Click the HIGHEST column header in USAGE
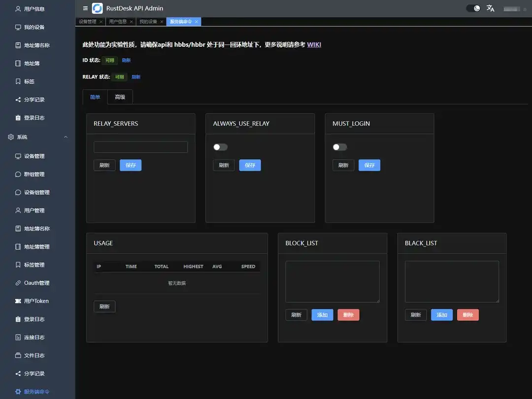 coord(194,266)
